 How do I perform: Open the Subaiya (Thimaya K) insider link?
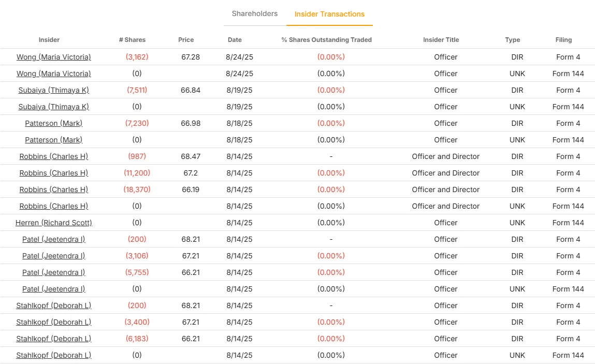53,90
